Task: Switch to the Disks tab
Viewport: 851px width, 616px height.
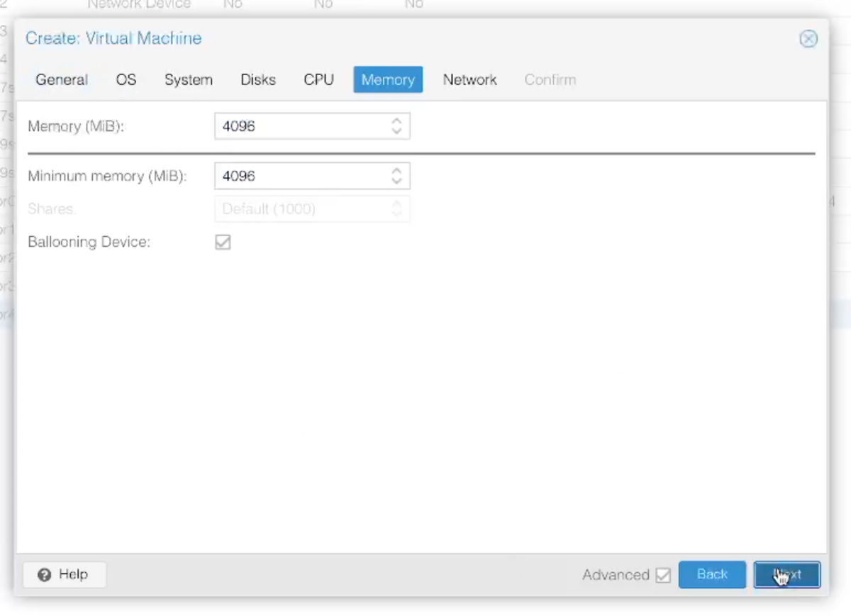Action: 257,79
